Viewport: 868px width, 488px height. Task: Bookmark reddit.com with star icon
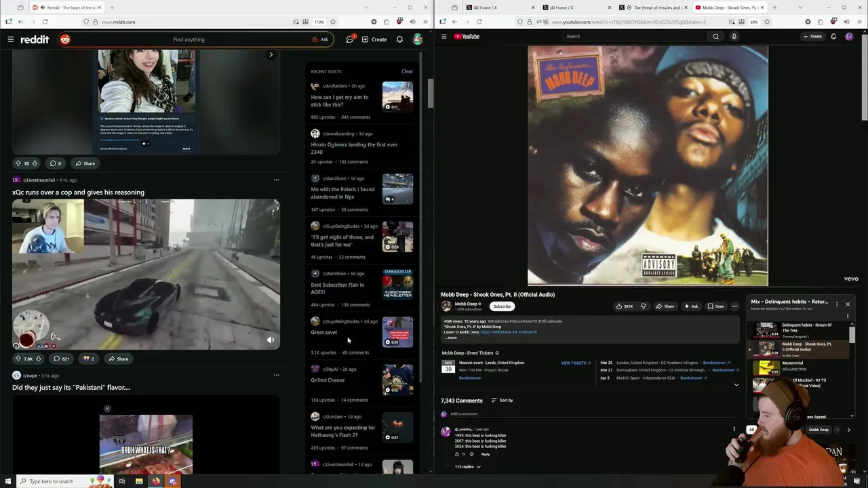point(332,22)
